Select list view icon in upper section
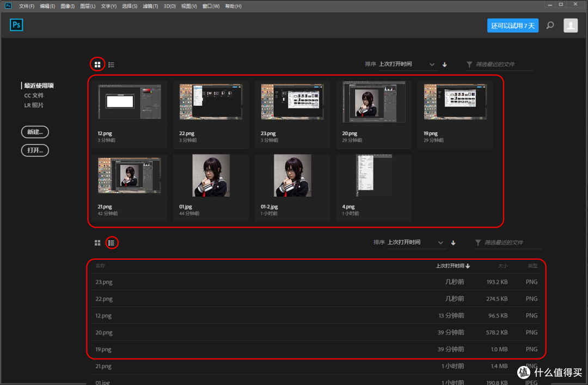Viewport: 588px width, 385px height. click(x=111, y=64)
